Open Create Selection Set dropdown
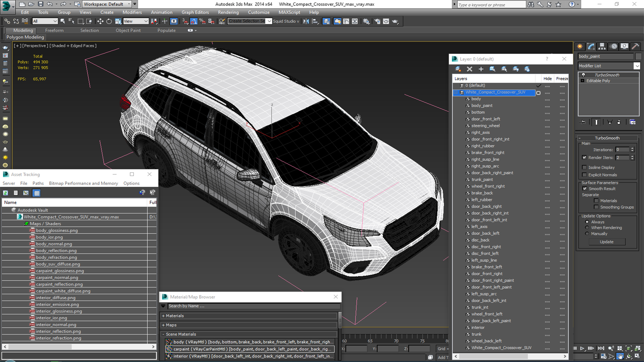Screen dimensions: 644x362 tap(269, 21)
